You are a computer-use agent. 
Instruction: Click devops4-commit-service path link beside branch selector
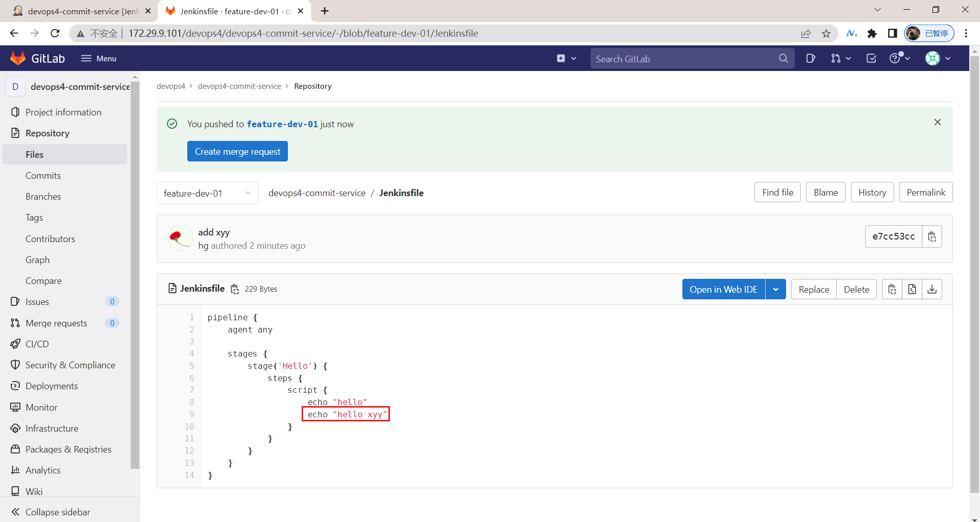317,193
